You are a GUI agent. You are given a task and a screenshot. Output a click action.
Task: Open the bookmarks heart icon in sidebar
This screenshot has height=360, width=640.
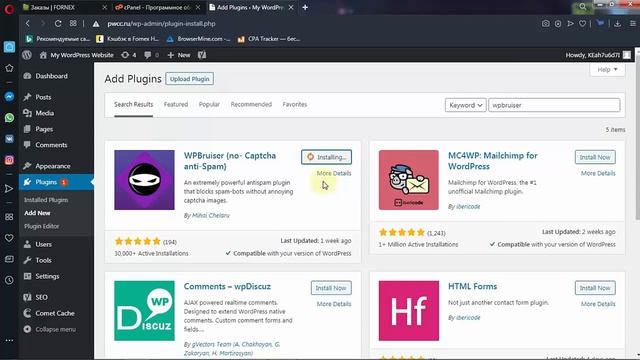[9, 238]
